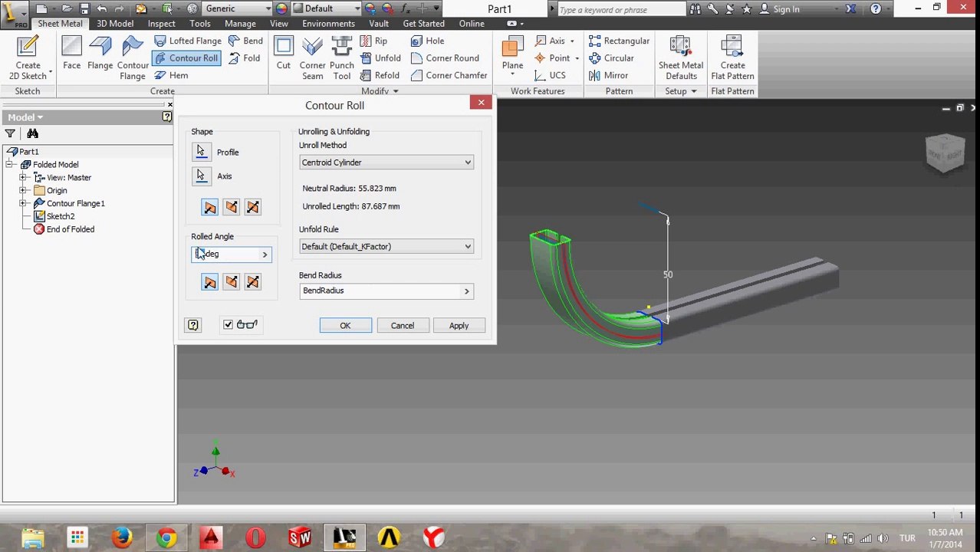The image size is (980, 552).
Task: Open the Environments tab
Action: point(328,24)
